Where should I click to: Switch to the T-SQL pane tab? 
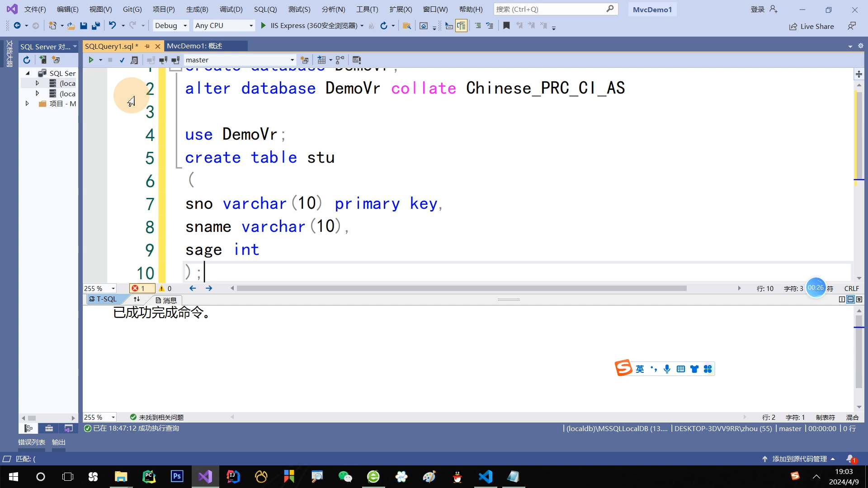(x=103, y=299)
